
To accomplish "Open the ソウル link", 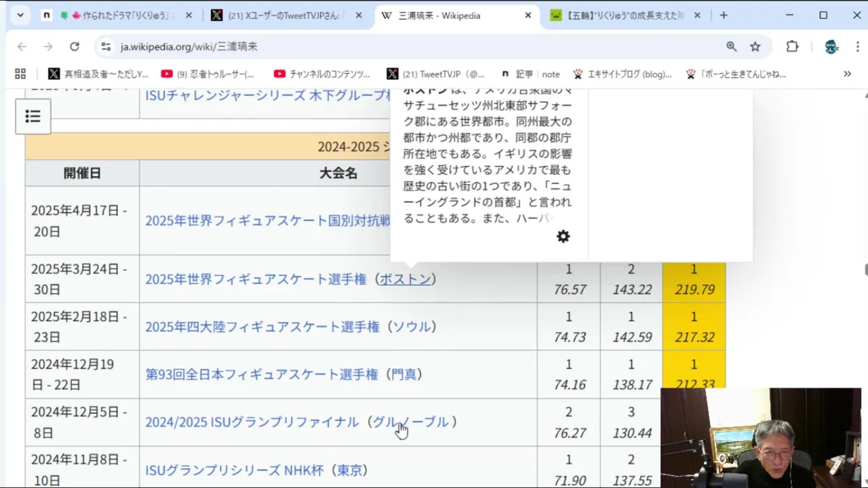I will [412, 326].
